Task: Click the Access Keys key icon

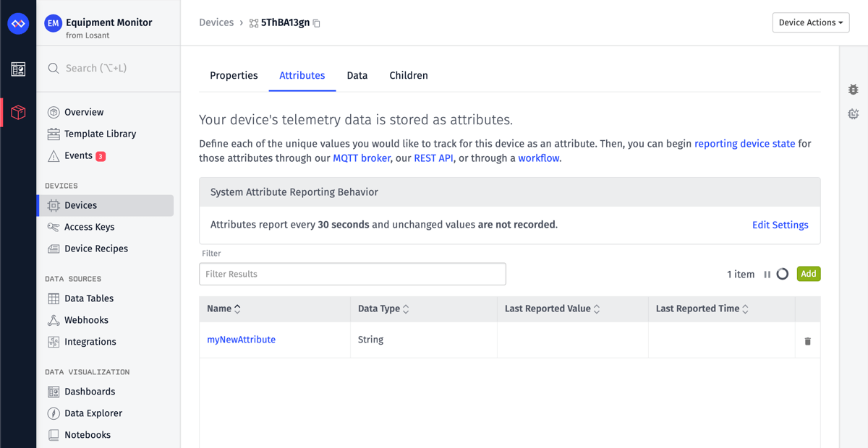Action: (x=54, y=227)
